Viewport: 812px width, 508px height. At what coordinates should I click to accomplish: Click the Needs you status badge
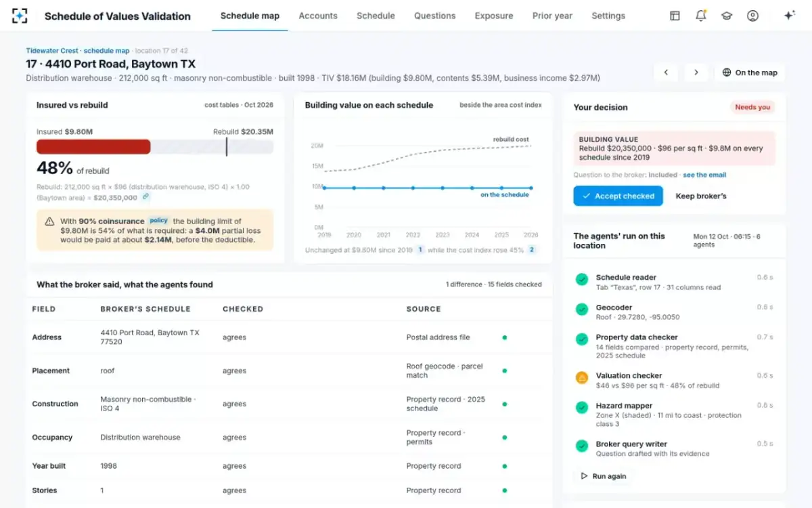coord(752,107)
